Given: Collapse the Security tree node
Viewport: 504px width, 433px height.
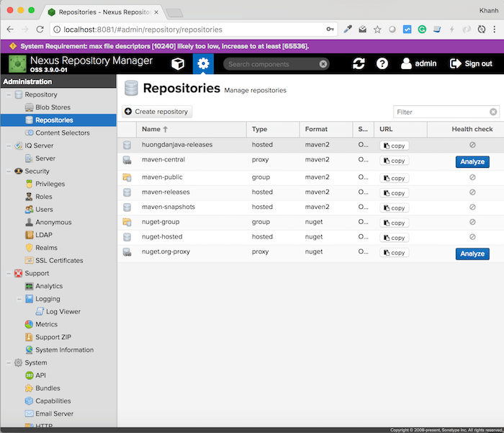Looking at the screenshot, I should [9, 171].
